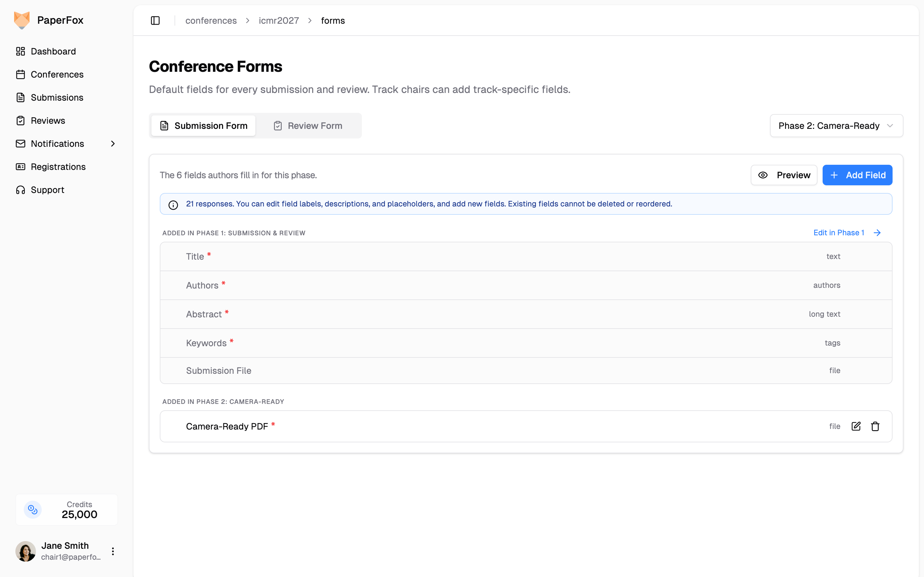Click the info icon in the responses banner
924x577 pixels.
(173, 205)
